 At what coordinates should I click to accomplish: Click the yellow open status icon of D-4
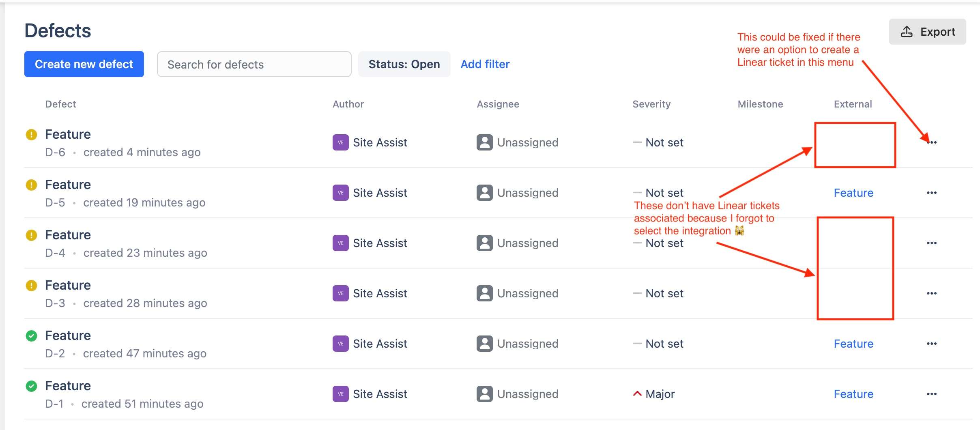click(x=31, y=235)
